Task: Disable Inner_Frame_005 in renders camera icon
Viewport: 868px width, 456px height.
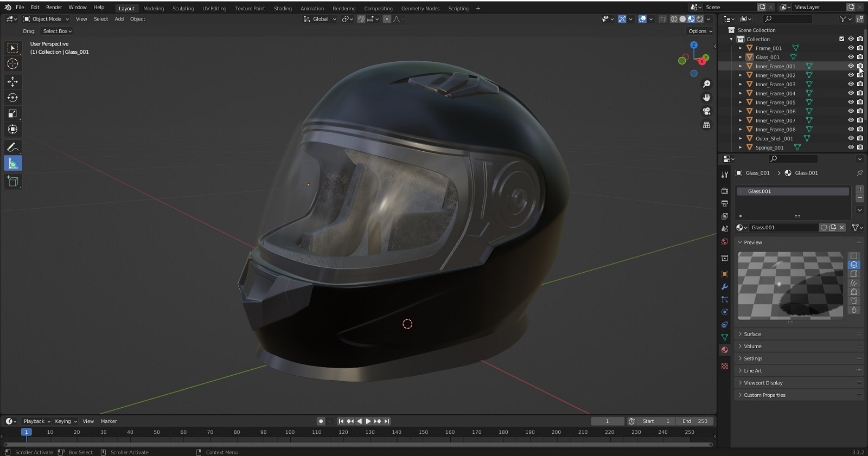Action: point(860,102)
